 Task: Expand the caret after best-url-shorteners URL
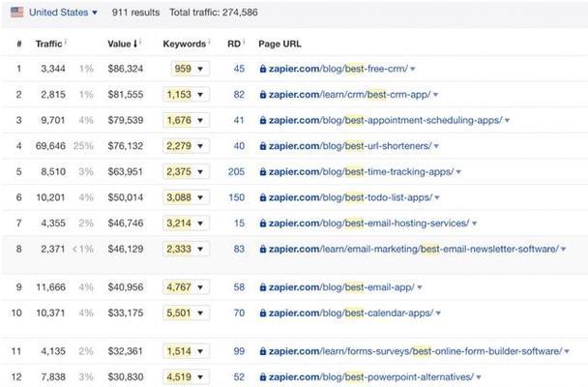click(436, 146)
